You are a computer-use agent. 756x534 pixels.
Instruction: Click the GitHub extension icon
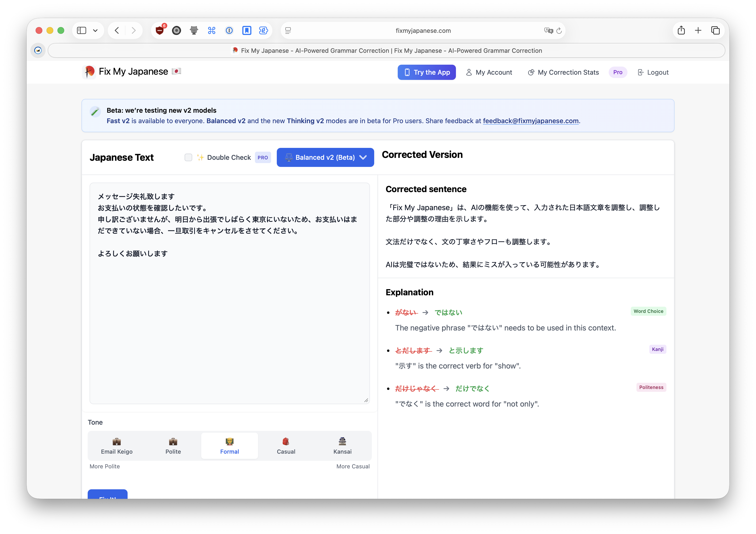(194, 30)
